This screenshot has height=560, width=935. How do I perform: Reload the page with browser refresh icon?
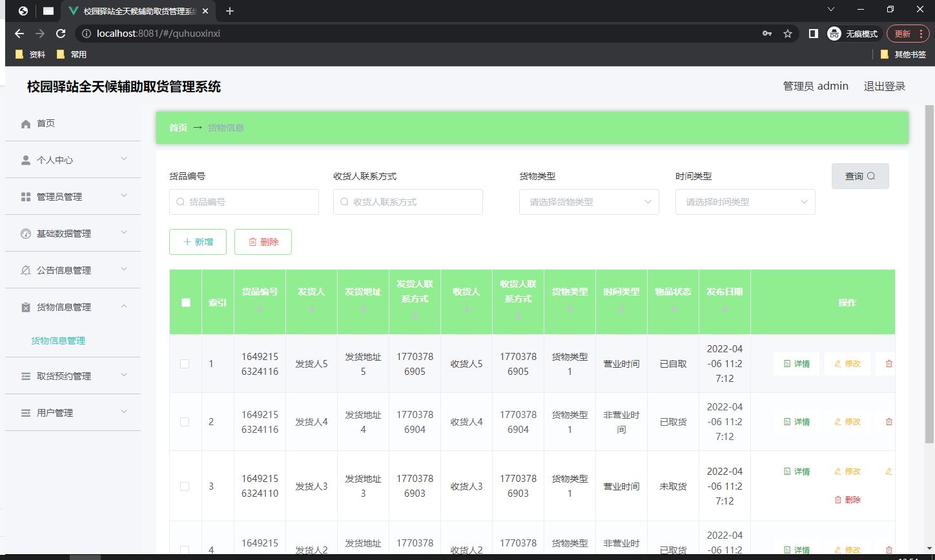pyautogui.click(x=61, y=34)
